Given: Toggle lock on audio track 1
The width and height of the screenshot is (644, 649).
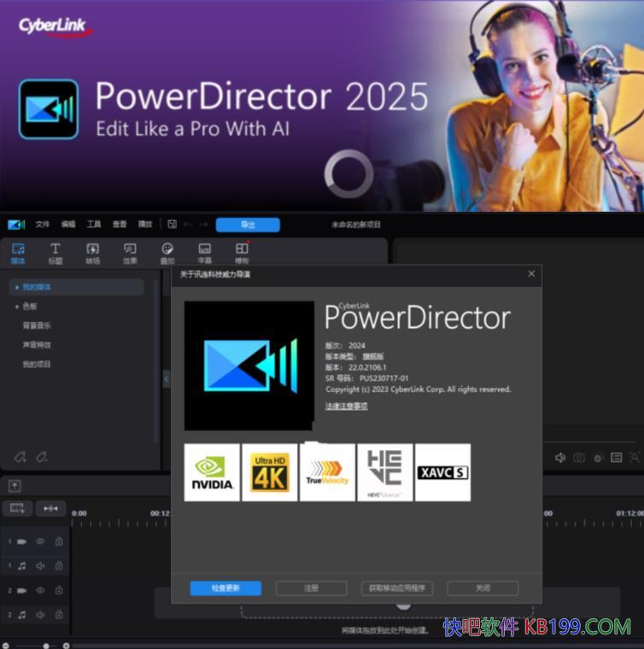Looking at the screenshot, I should point(59,564).
